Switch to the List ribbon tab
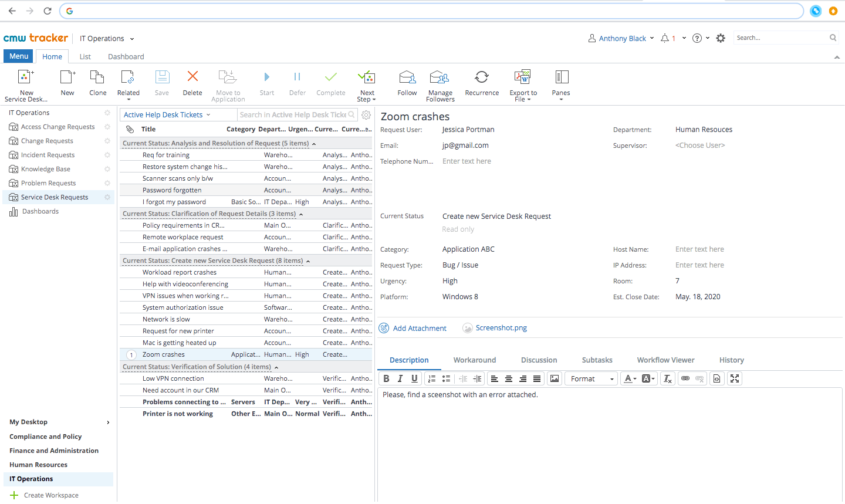The image size is (845, 504). point(85,57)
